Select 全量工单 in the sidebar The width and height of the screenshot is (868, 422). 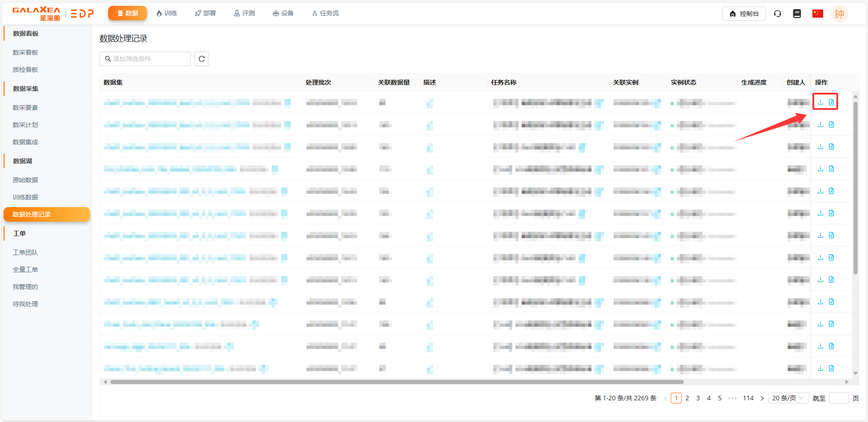pyautogui.click(x=25, y=270)
